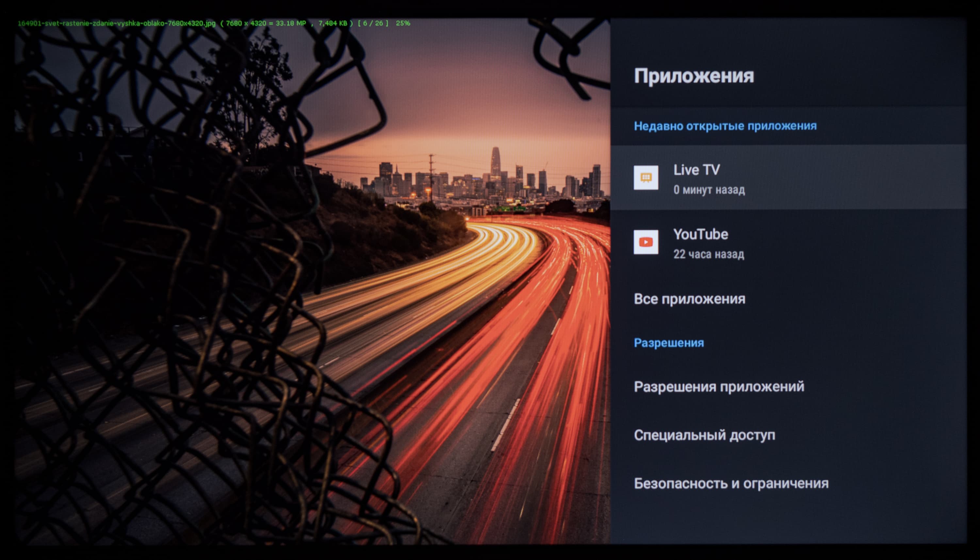980x560 pixels.
Task: Click the green image filename text
Action: 116,23
